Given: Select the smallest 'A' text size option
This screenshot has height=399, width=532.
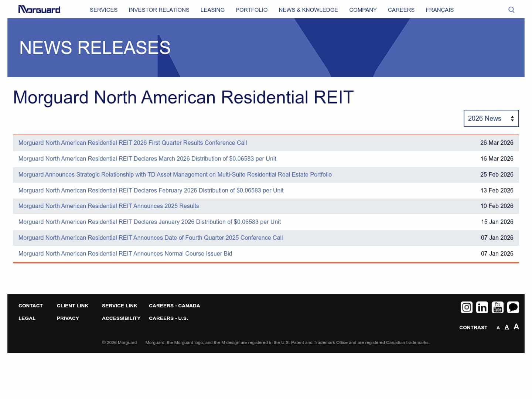Looking at the screenshot, I should (x=498, y=328).
